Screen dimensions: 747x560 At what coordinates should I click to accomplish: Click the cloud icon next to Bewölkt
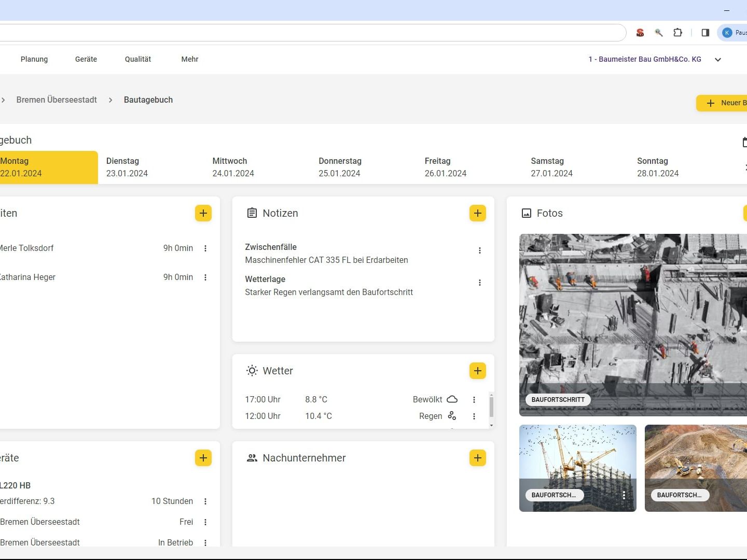point(452,399)
